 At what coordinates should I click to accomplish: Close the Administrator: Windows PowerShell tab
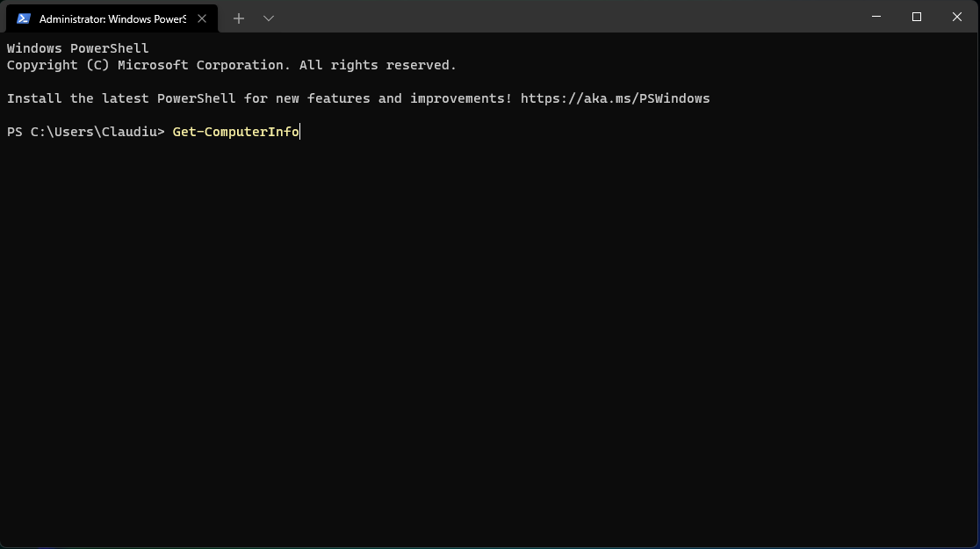201,18
